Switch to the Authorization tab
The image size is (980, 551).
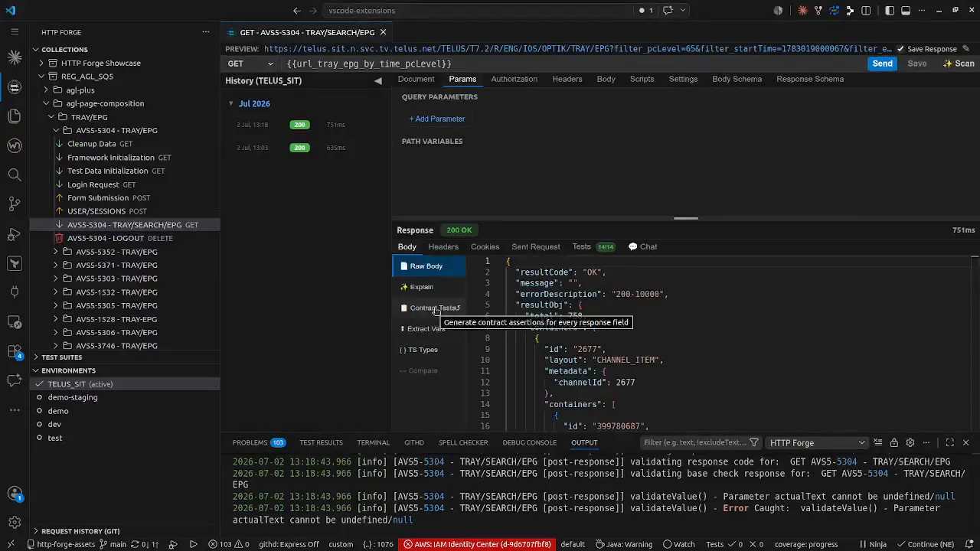coord(514,79)
